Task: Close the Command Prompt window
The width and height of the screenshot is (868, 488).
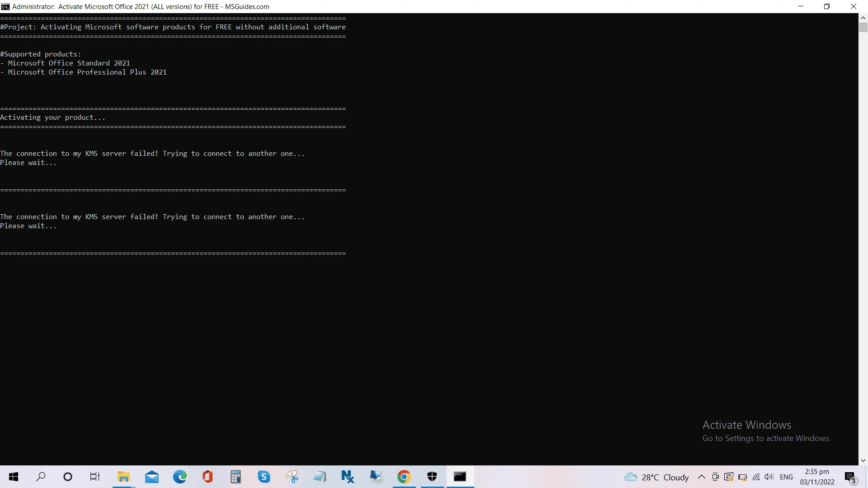Action: (854, 6)
